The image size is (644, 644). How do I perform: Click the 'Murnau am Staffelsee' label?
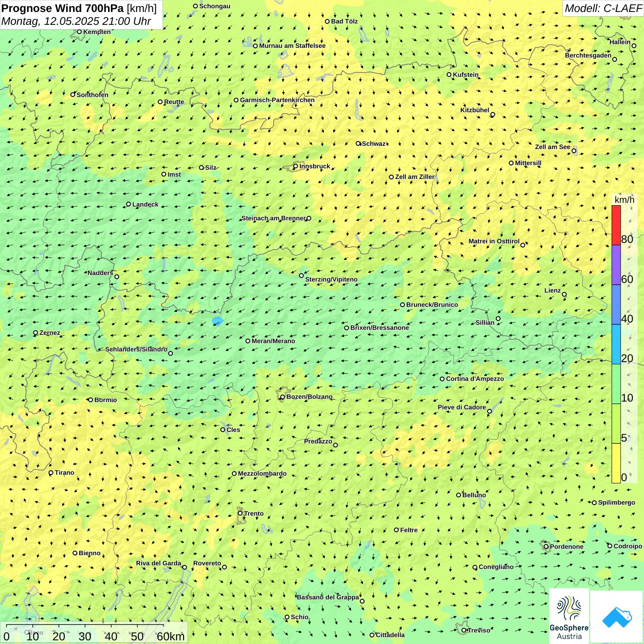293,46
